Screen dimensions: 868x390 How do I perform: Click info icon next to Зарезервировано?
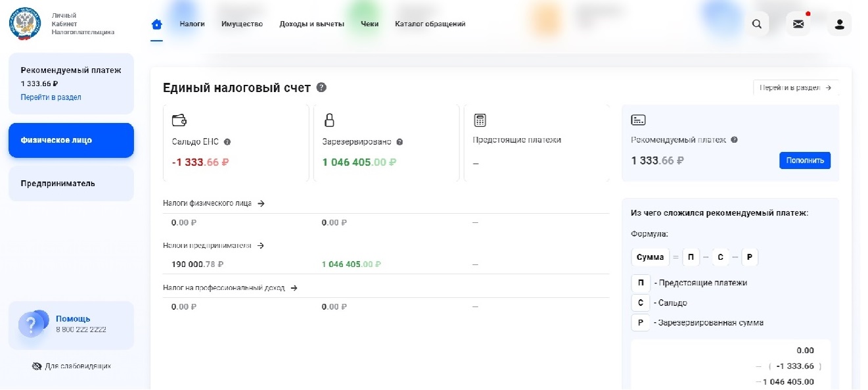coord(400,142)
